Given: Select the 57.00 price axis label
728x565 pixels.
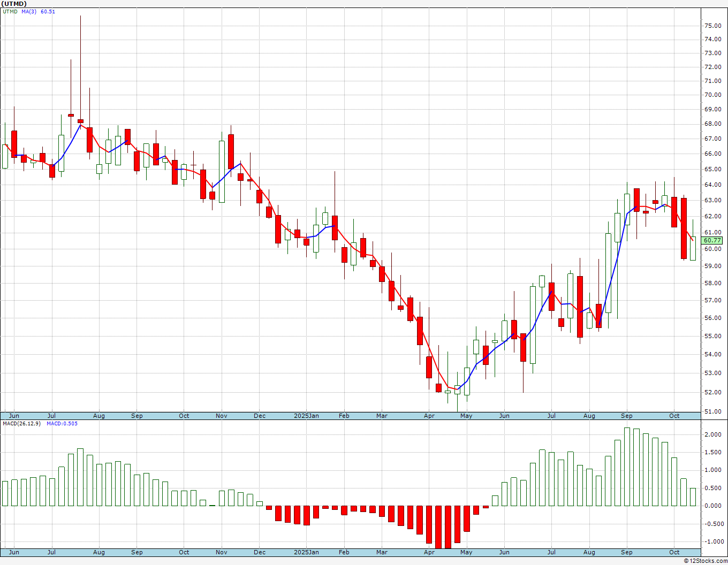Looking at the screenshot, I should [x=712, y=301].
